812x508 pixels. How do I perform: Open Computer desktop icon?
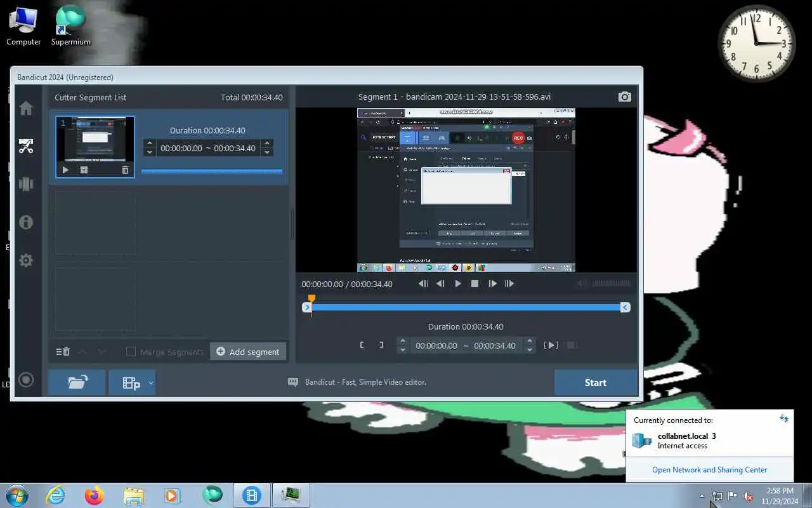tap(23, 26)
